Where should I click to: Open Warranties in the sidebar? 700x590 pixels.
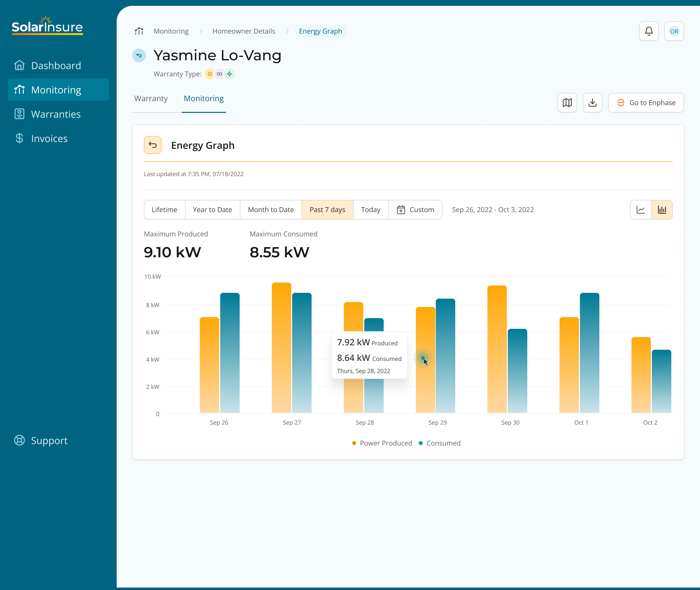tap(55, 114)
